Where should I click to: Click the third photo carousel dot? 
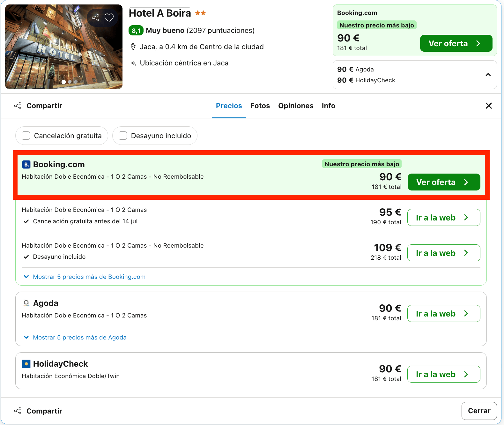(x=76, y=82)
